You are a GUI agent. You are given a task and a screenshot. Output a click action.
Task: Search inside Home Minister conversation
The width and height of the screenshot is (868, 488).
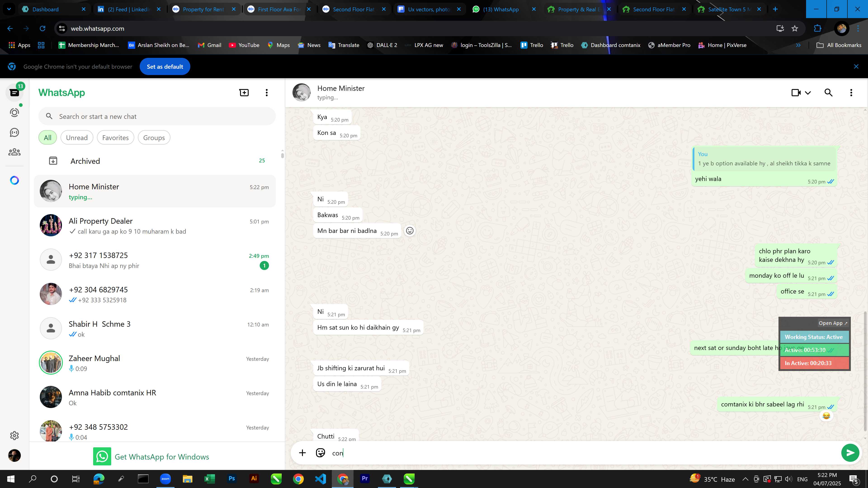click(x=828, y=93)
